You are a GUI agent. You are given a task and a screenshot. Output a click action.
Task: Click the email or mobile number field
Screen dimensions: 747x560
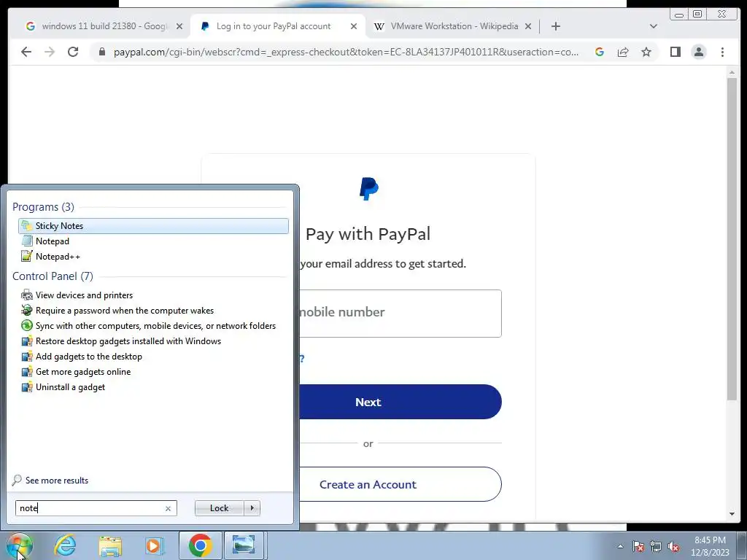(x=400, y=313)
